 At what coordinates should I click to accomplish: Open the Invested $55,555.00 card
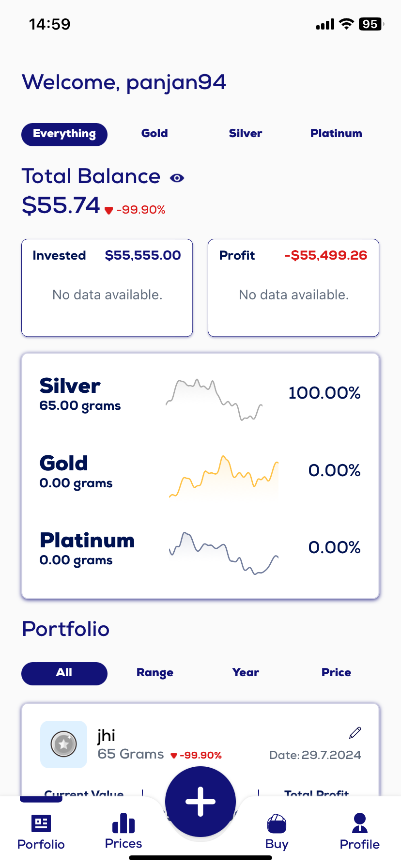pyautogui.click(x=107, y=287)
